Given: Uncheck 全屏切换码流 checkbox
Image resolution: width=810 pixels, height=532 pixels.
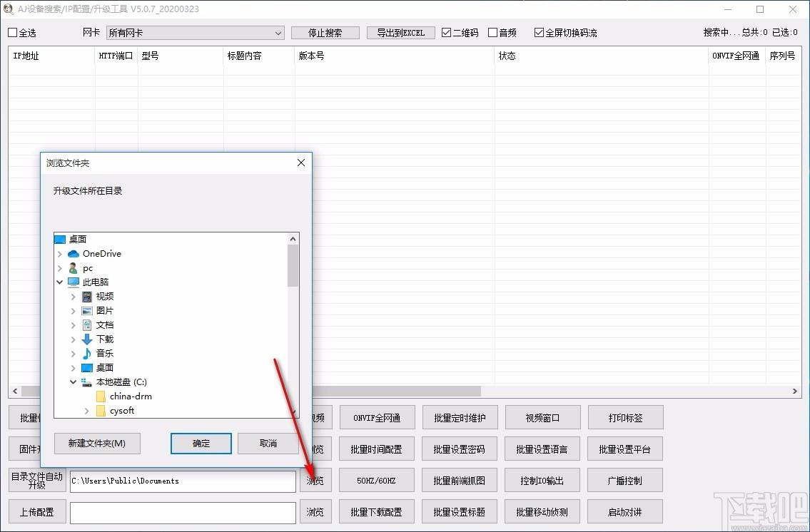Looking at the screenshot, I should coord(539,33).
